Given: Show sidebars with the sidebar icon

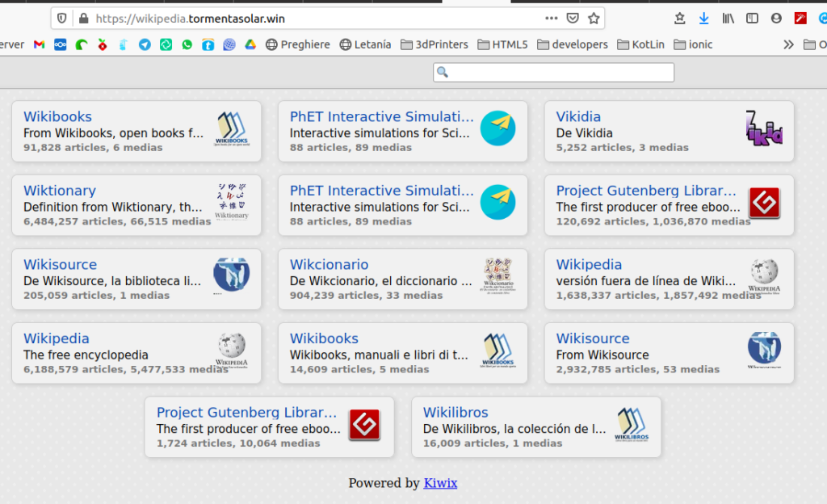Looking at the screenshot, I should coord(752,19).
